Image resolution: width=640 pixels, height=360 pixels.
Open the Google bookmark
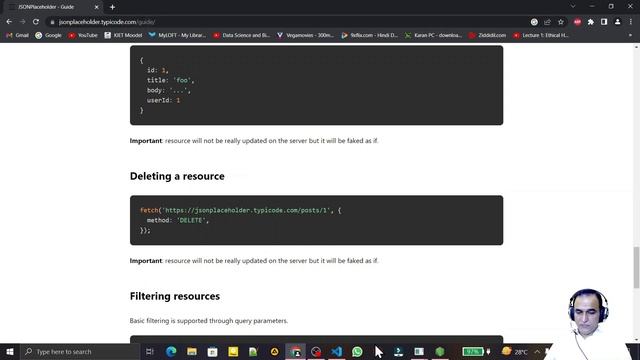[48, 36]
